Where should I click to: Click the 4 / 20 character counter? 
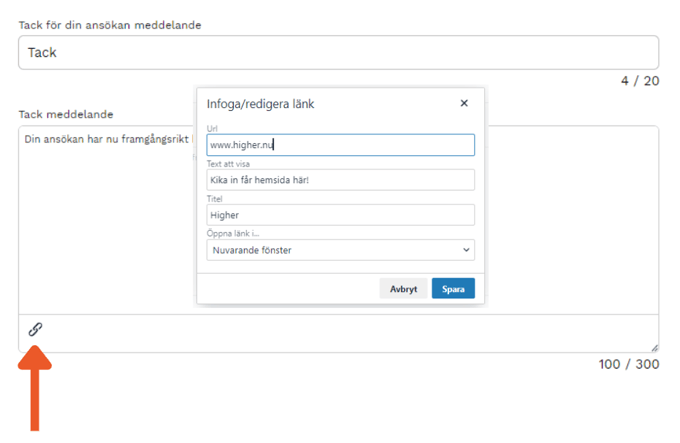click(x=639, y=81)
